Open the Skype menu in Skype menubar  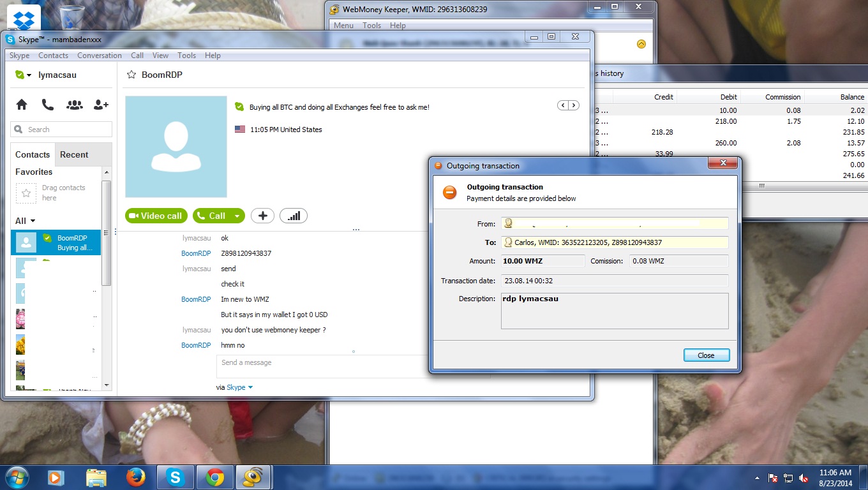(x=20, y=56)
